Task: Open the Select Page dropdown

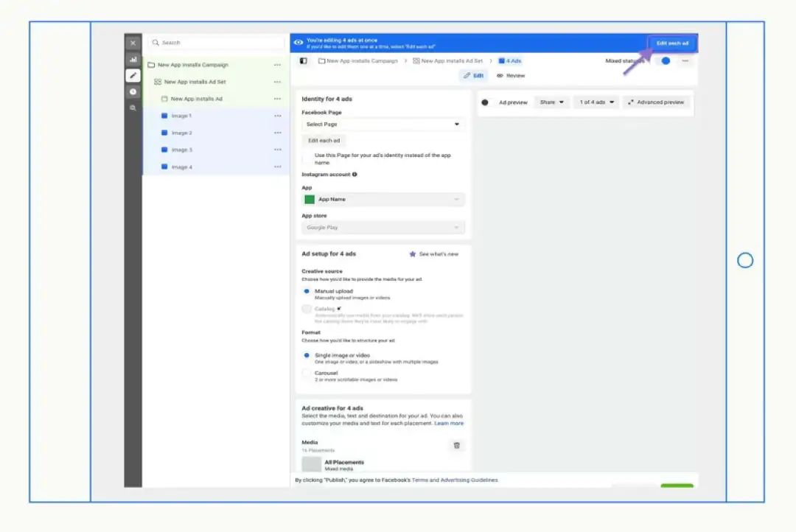Action: 383,125
